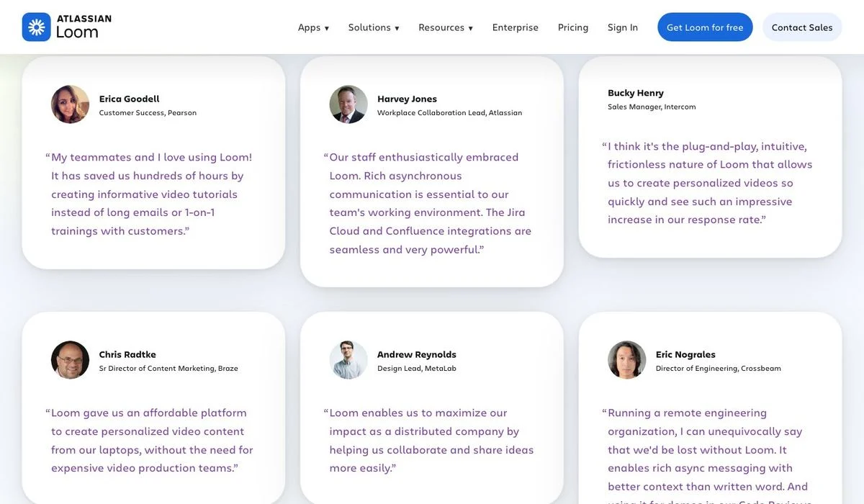The height and width of the screenshot is (504, 864).
Task: Expand the Solutions dropdown menu
Action: (374, 27)
